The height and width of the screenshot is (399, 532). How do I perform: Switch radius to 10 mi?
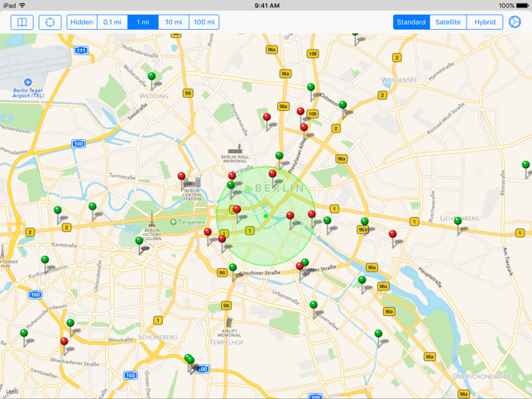(174, 22)
